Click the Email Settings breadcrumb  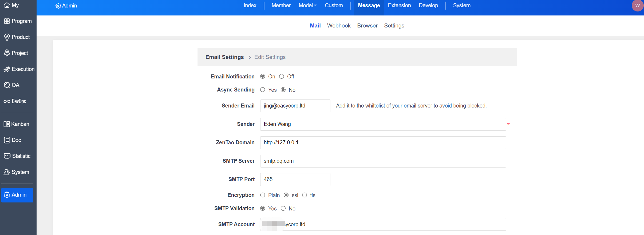(224, 57)
